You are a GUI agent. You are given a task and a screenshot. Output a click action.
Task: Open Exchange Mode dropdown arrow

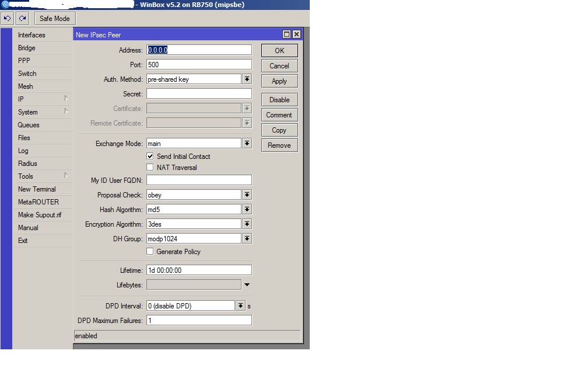point(247,144)
